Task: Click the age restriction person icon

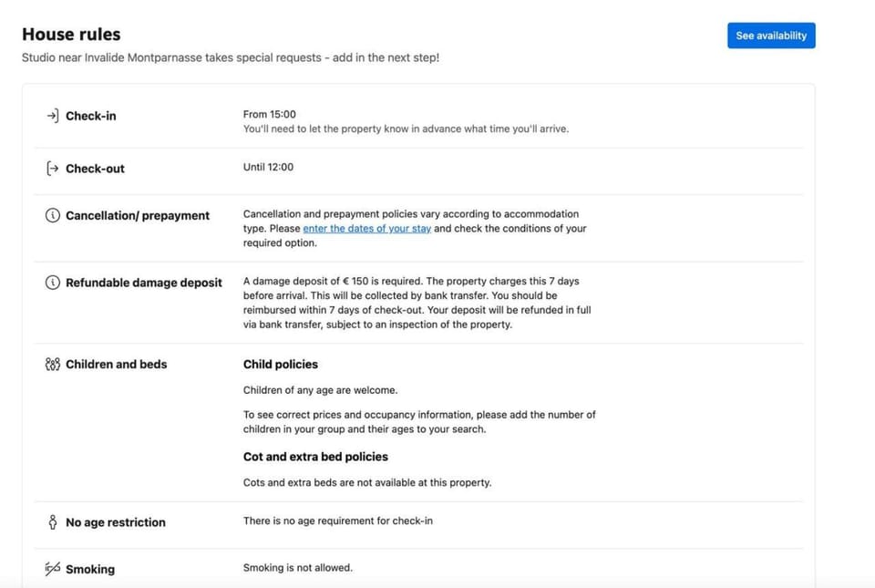Action: 52,522
